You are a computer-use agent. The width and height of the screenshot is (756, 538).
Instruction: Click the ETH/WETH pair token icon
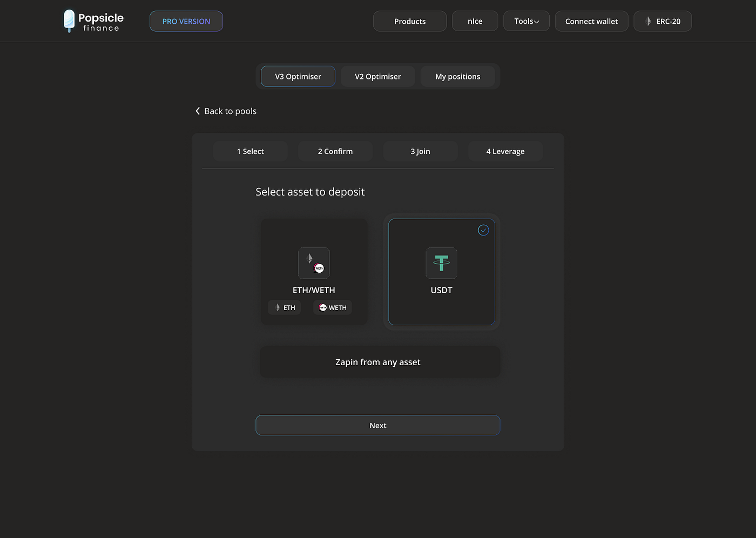[314, 263]
